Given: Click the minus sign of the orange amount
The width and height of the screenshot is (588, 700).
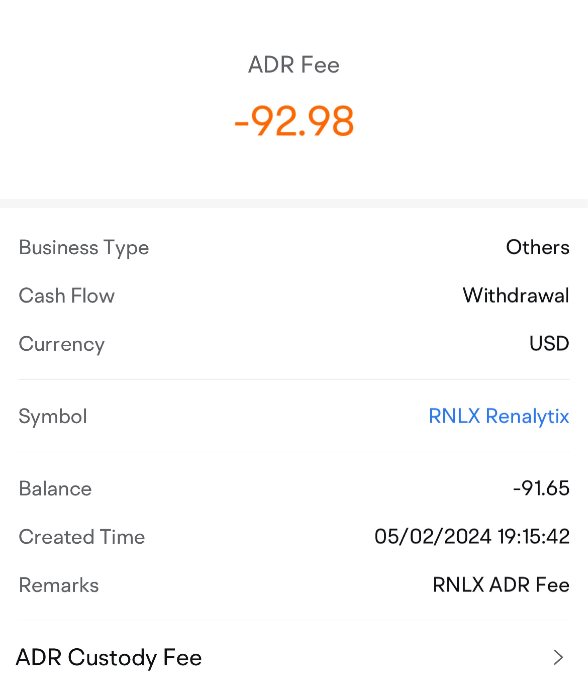Looking at the screenshot, I should tap(241, 123).
